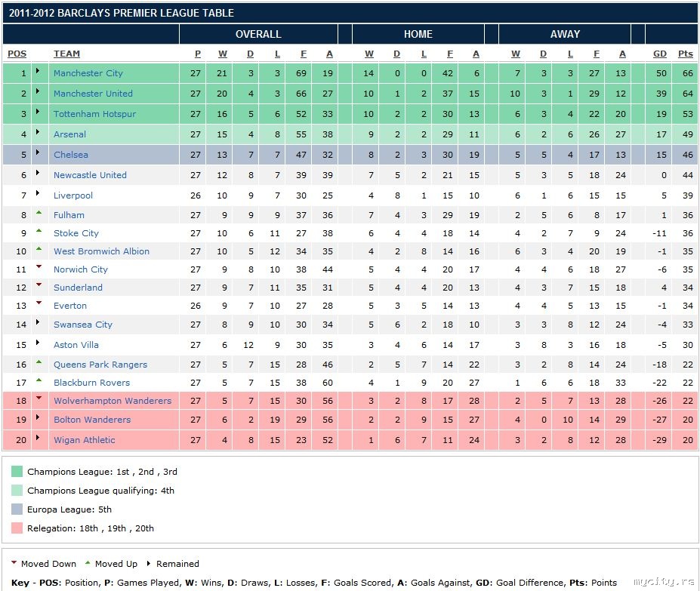
Task: Click the black Remained arrow in the key
Action: coord(149,564)
